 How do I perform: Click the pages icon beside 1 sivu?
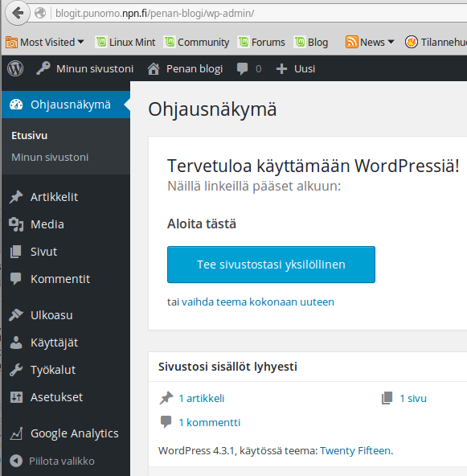(x=387, y=398)
